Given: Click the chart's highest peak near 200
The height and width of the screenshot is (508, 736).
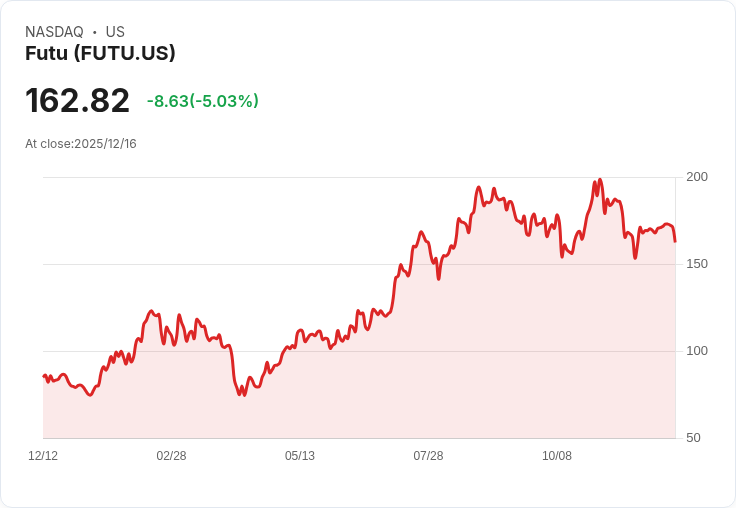Looking at the screenshot, I should 599,180.
